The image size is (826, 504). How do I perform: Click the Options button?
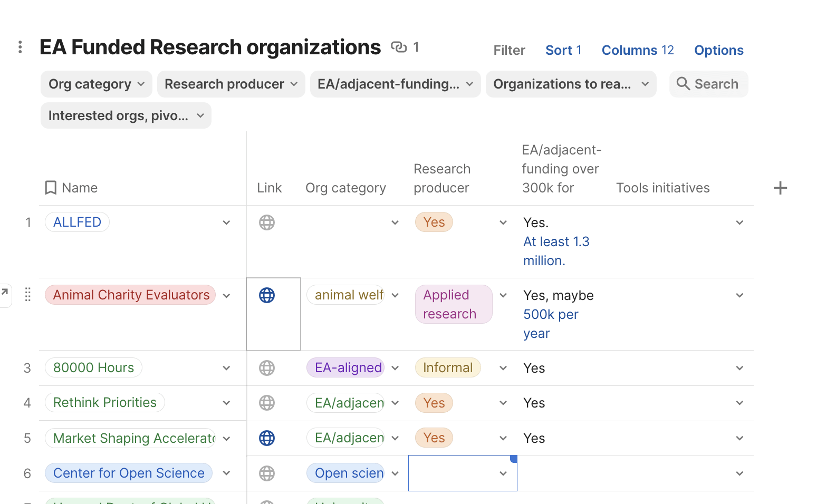718,50
